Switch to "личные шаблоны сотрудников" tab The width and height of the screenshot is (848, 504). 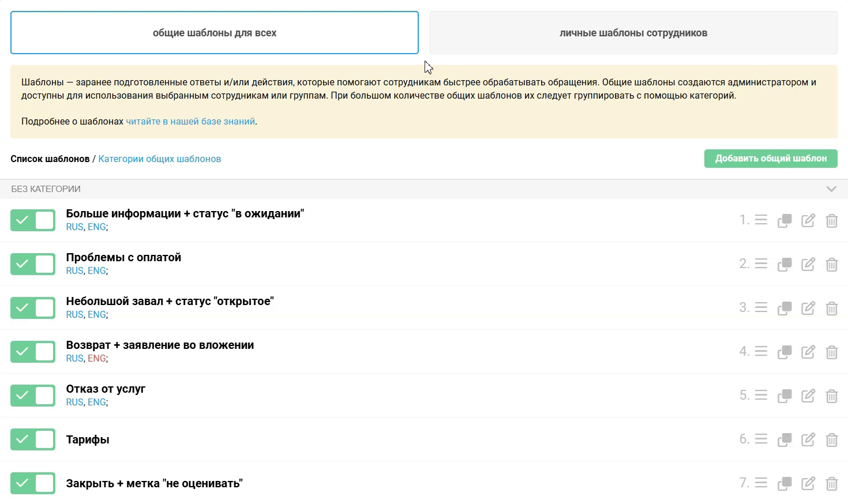tap(633, 33)
